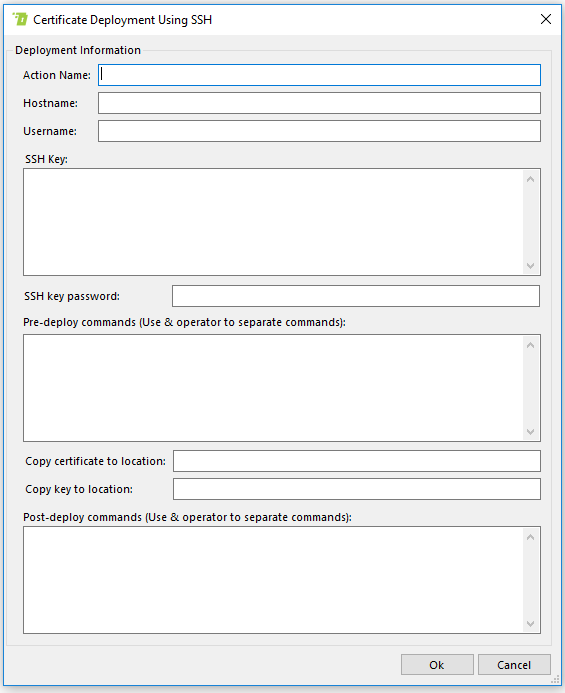The image size is (565, 693).
Task: Click Post-deploy commands scroll up arrow
Action: [531, 537]
